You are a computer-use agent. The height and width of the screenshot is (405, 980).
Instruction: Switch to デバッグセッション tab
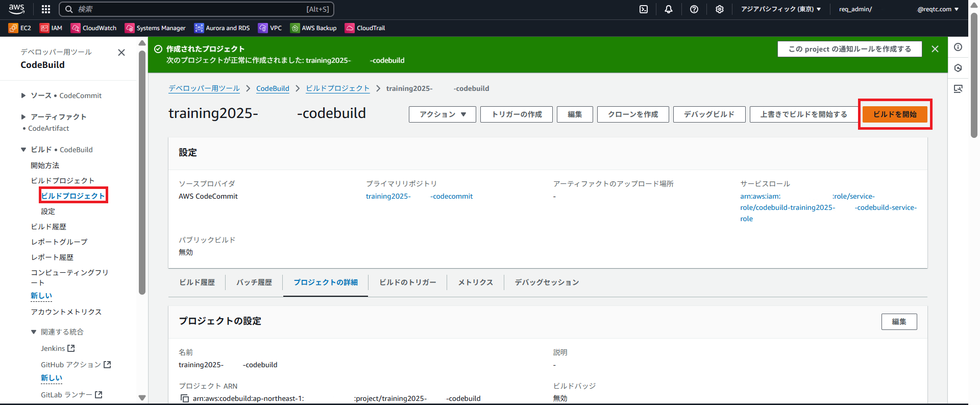[x=547, y=282]
